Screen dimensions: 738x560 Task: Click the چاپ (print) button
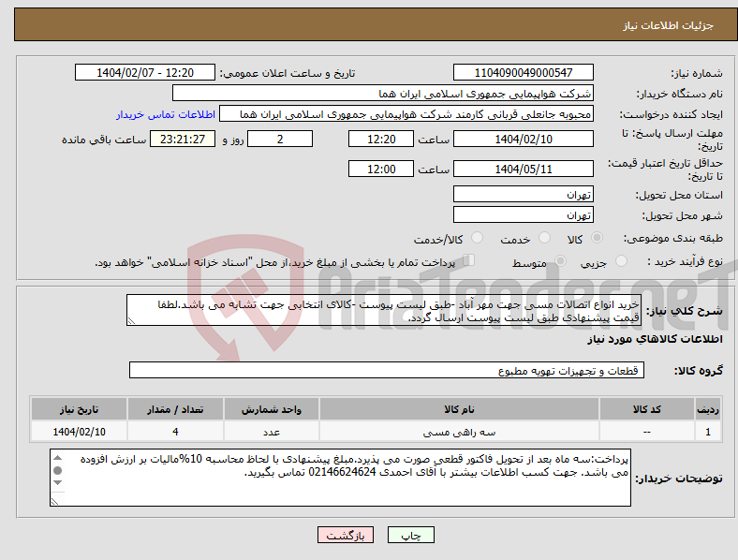[410, 535]
